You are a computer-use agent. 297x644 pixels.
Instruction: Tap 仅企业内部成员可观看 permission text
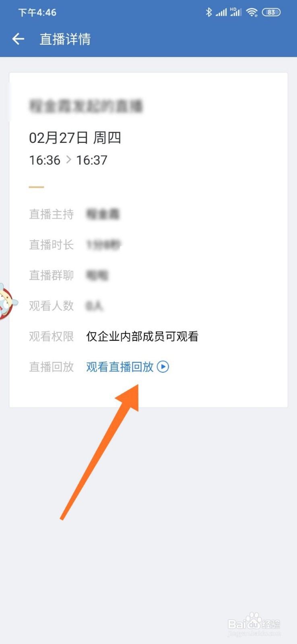[142, 336]
